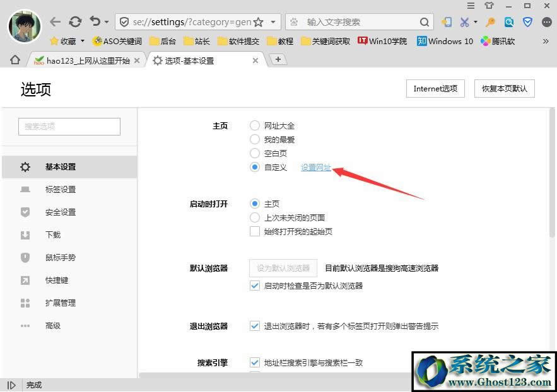557x392 pixels.
Task: Click the 搜索选项 search field
Action: (69, 126)
